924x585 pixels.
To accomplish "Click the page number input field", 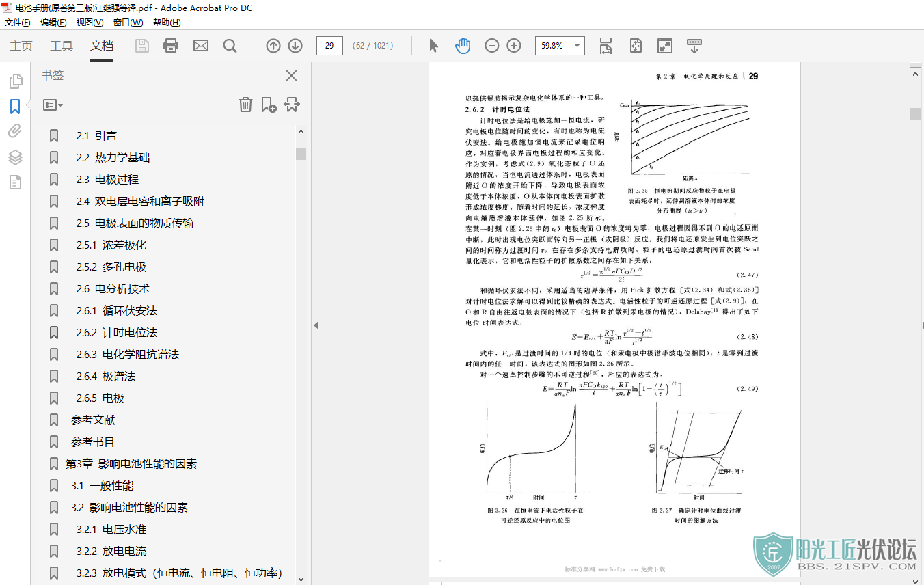I will tap(329, 46).
